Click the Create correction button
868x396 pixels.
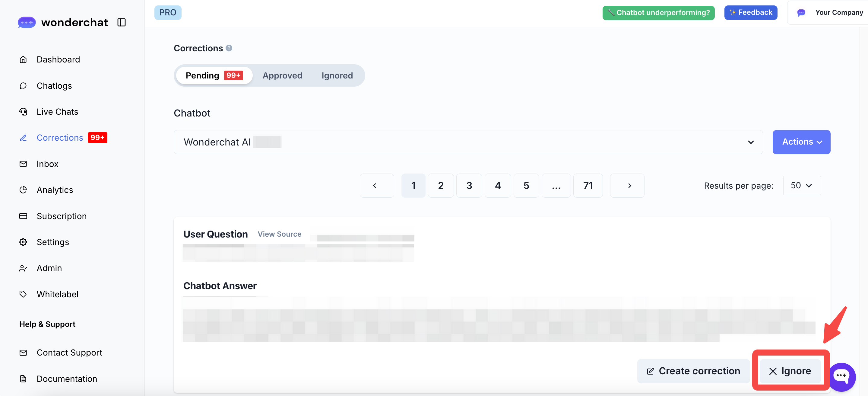pyautogui.click(x=693, y=371)
